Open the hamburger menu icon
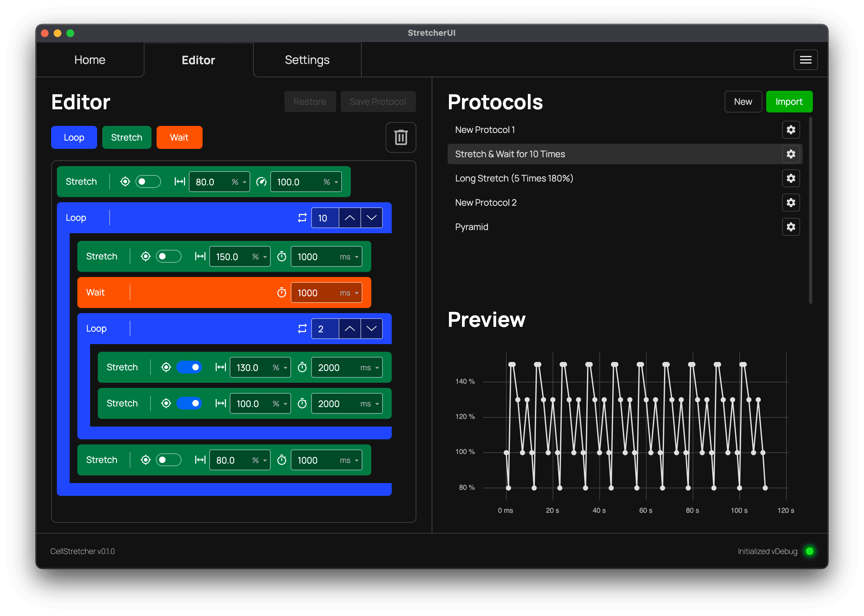Screen dimensions: 864x616 [806, 60]
